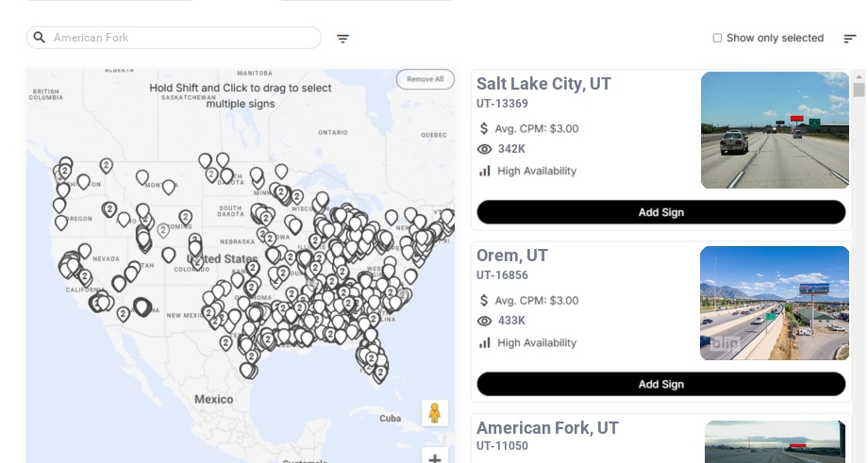Click the availability bars icon for Orem
The image size is (868, 463).
click(485, 342)
